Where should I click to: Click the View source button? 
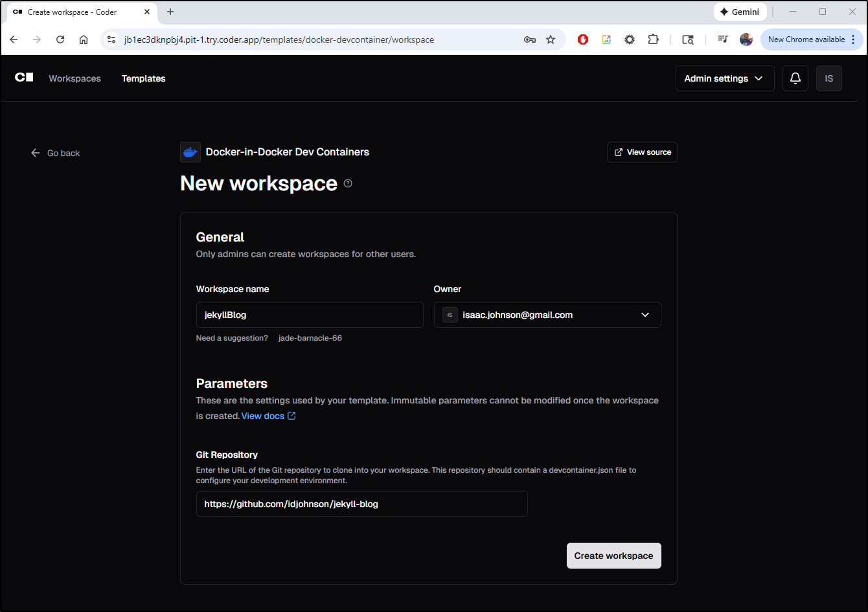click(x=642, y=152)
